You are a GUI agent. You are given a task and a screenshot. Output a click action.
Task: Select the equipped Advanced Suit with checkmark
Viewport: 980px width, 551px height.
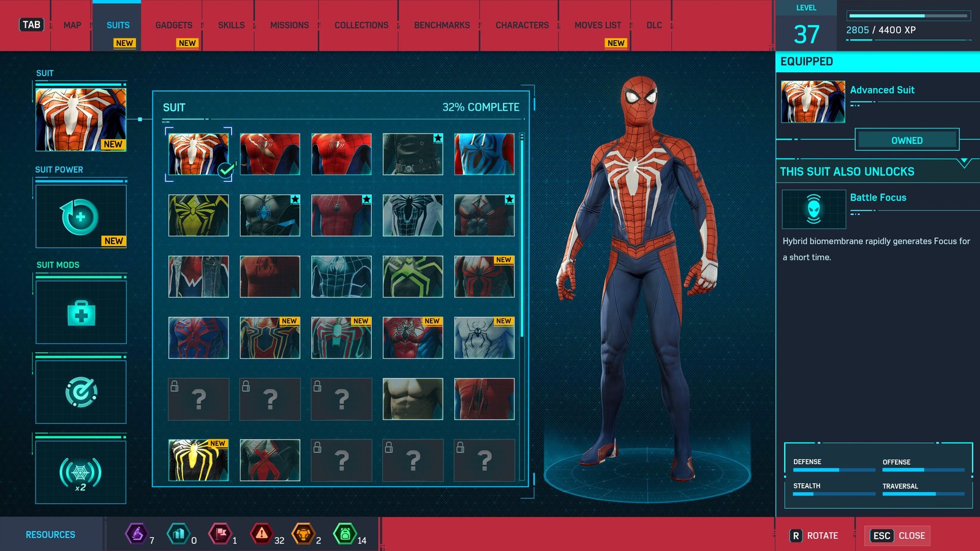198,154
